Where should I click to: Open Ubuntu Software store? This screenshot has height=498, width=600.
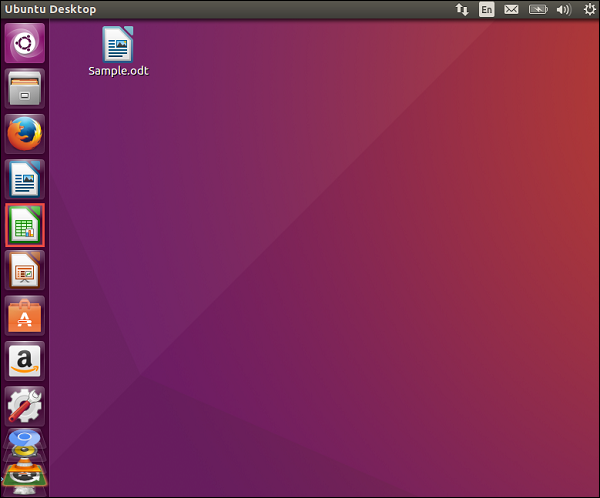coord(24,316)
